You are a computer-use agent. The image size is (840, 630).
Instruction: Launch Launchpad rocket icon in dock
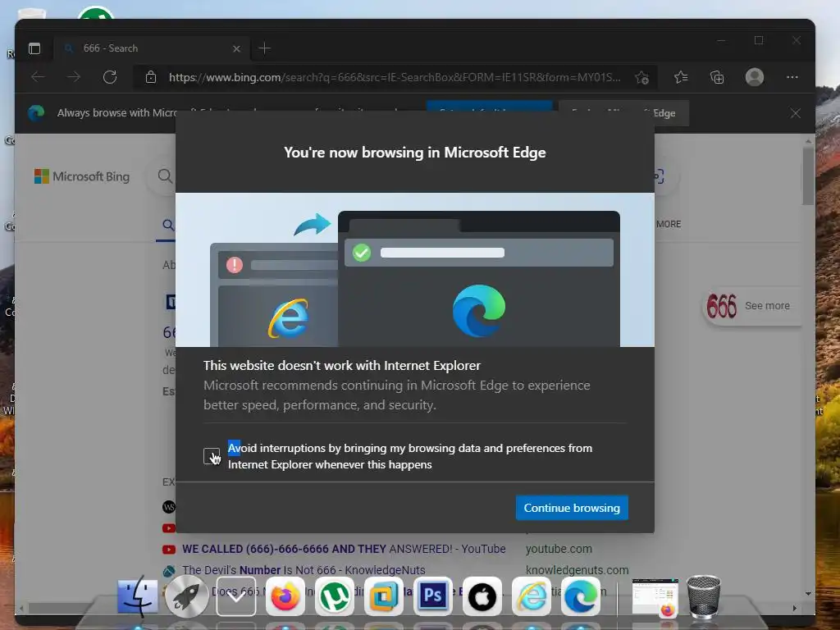[x=187, y=596]
